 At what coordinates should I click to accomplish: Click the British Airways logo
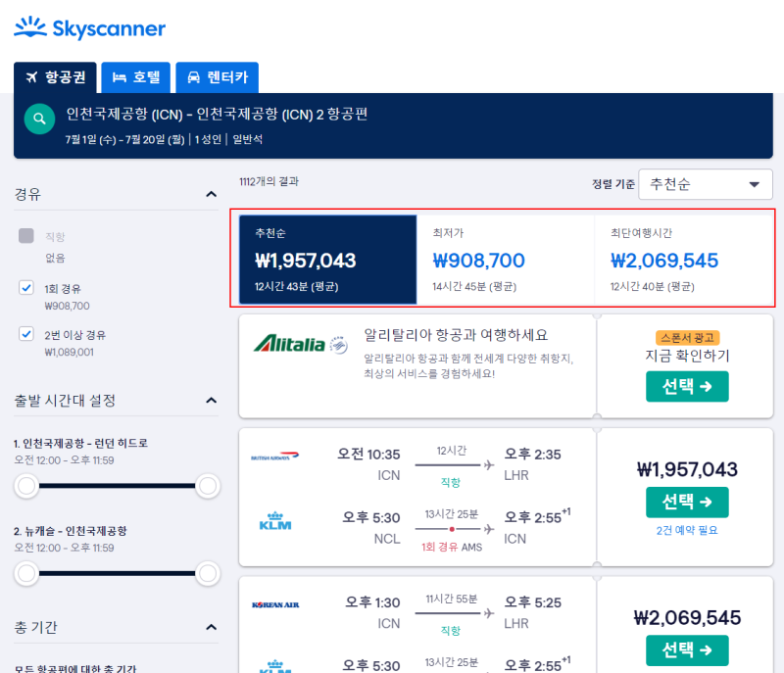[274, 457]
